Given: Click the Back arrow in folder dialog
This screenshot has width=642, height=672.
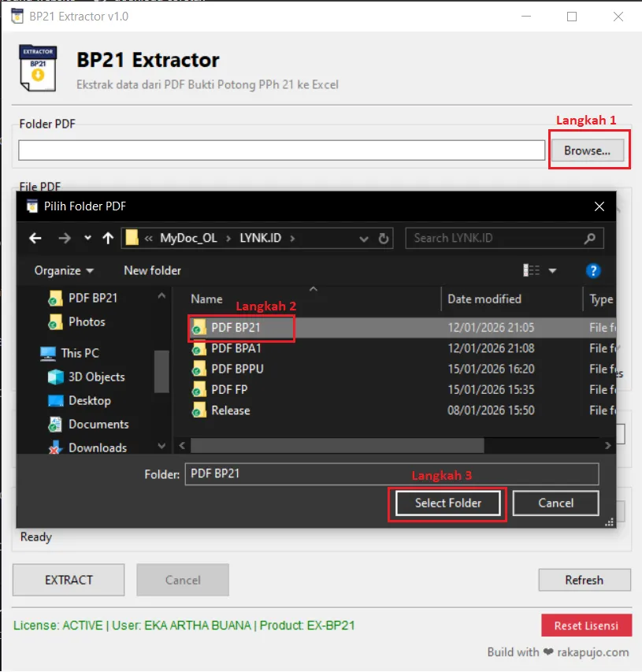Looking at the screenshot, I should [x=35, y=238].
